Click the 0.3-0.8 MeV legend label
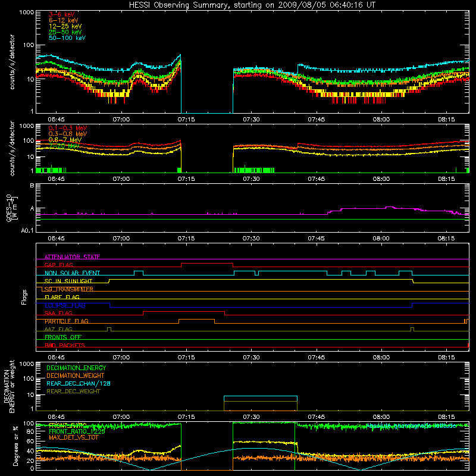This screenshot has width=476, height=476. pyautogui.click(x=68, y=134)
